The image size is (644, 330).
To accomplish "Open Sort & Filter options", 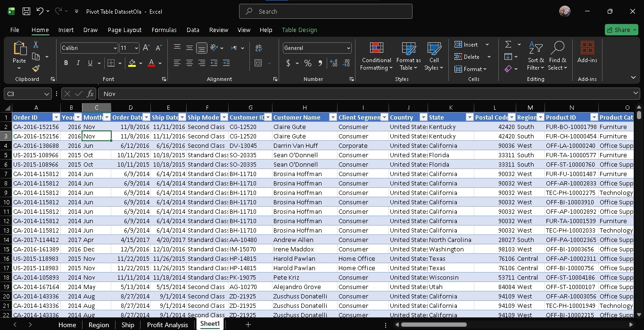I will tap(535, 56).
